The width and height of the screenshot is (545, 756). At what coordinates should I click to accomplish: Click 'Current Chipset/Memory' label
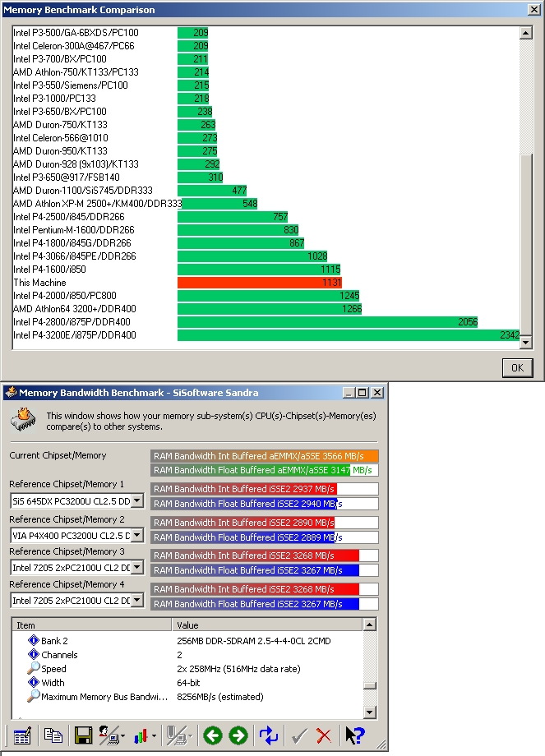(x=58, y=455)
